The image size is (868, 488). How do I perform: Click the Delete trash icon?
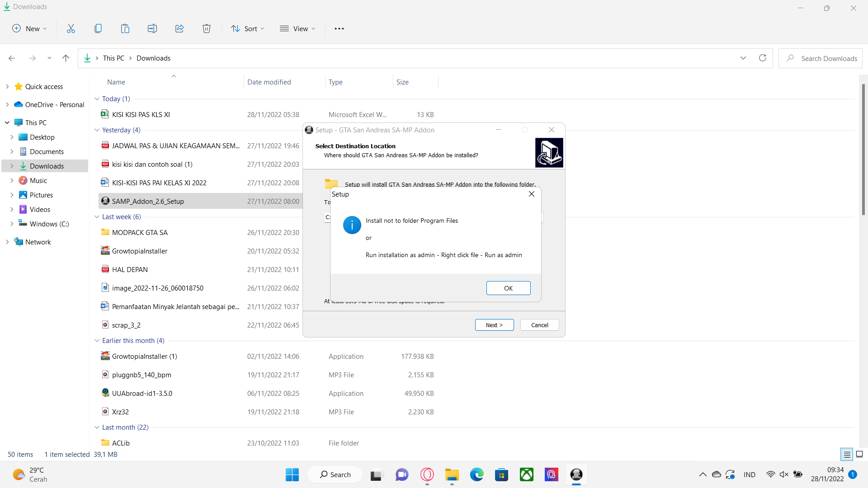coord(207,28)
